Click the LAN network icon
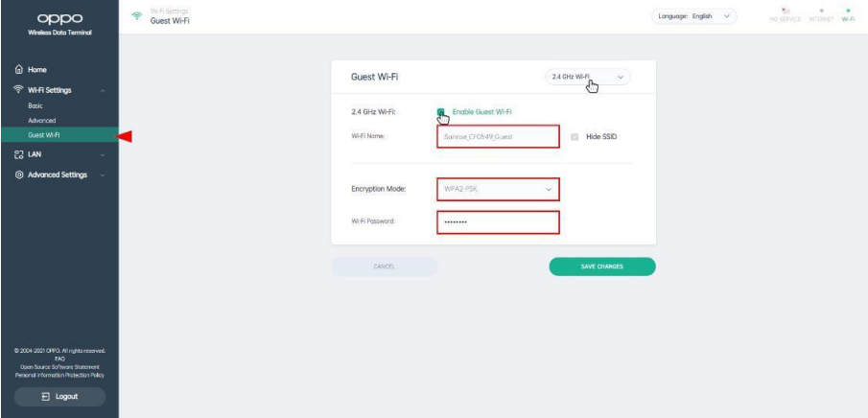The height and width of the screenshot is (418, 868). pos(20,154)
